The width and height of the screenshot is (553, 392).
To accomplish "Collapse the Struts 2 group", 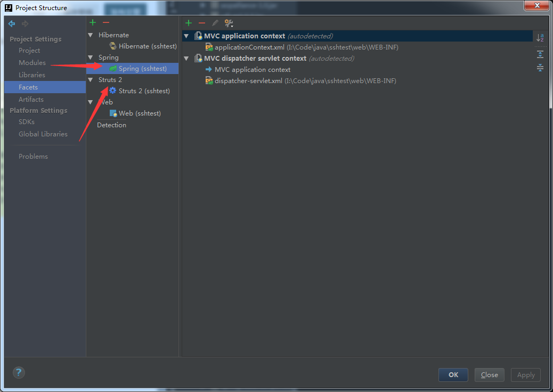I will tap(91, 80).
